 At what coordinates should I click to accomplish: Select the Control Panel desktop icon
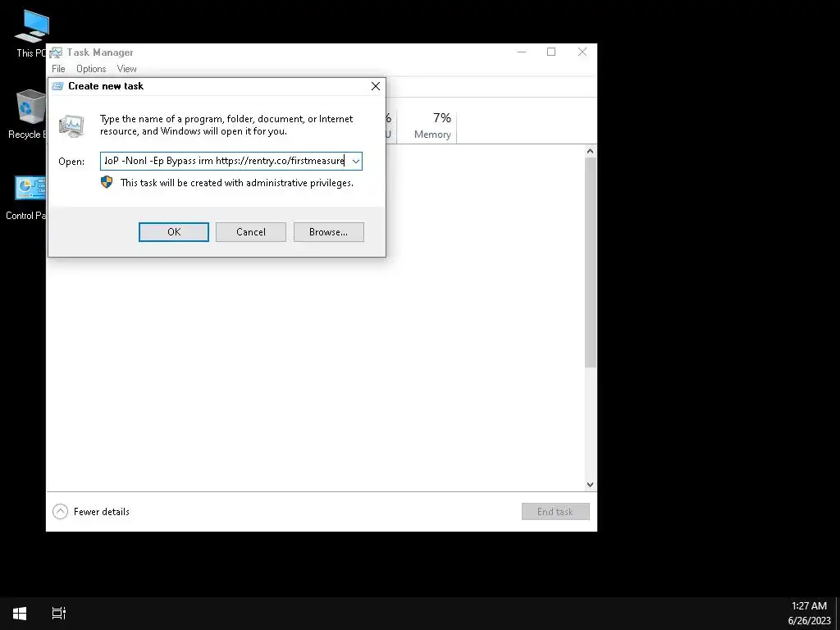point(25,198)
